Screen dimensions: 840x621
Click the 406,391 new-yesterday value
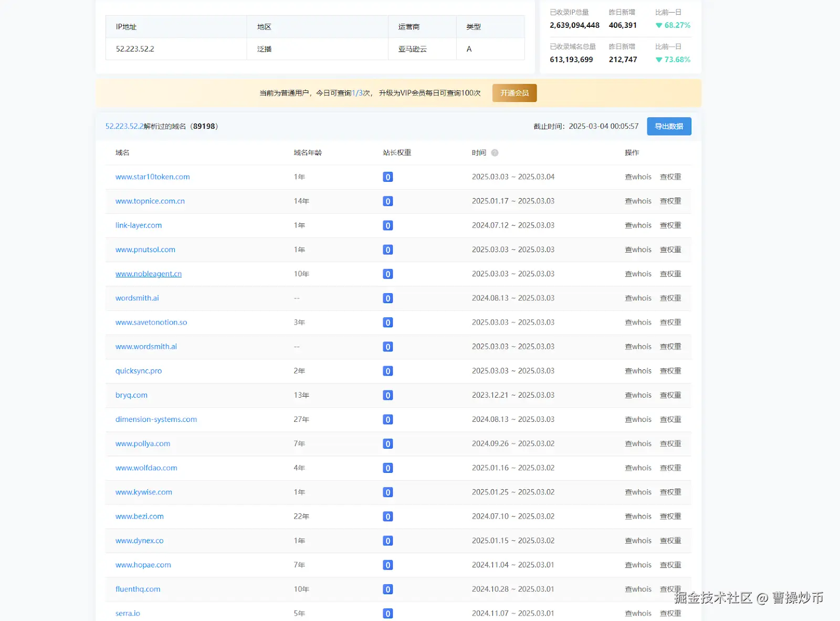[623, 25]
